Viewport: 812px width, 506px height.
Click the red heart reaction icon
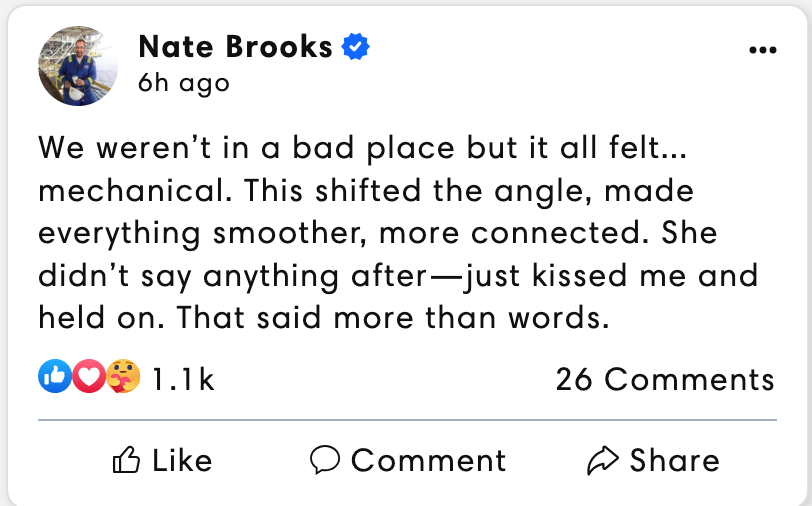[89, 378]
